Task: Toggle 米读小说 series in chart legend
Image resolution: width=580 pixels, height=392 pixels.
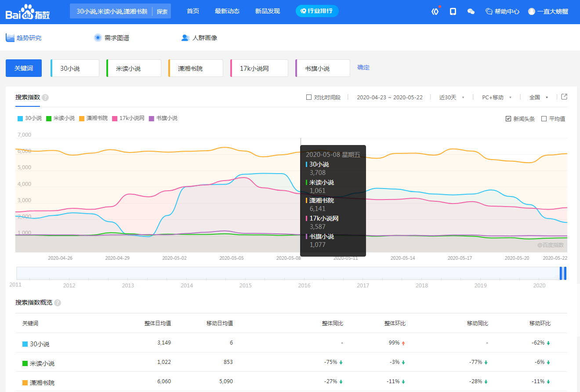Action: pos(60,118)
